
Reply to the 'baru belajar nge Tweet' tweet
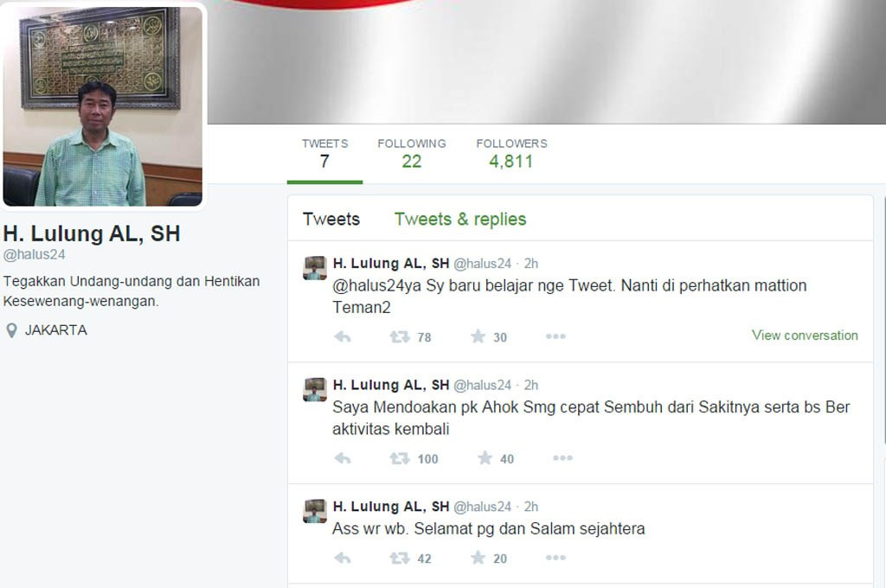tap(343, 337)
